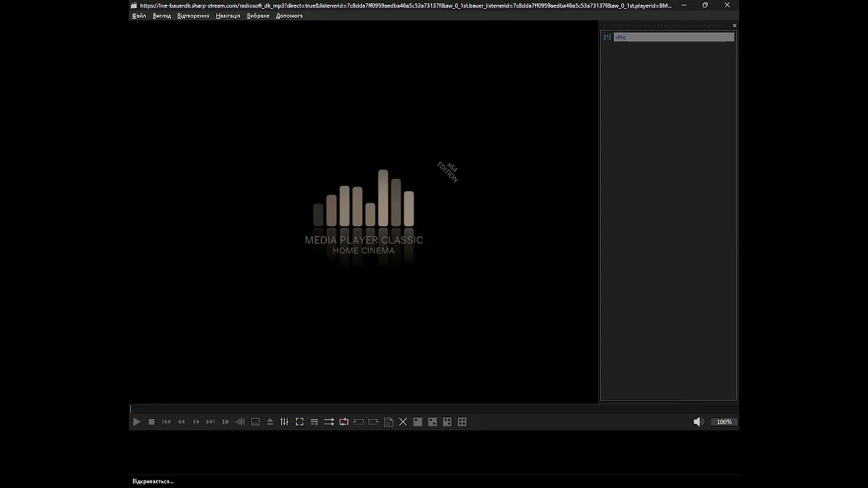Skip to previous track button

[166, 422]
